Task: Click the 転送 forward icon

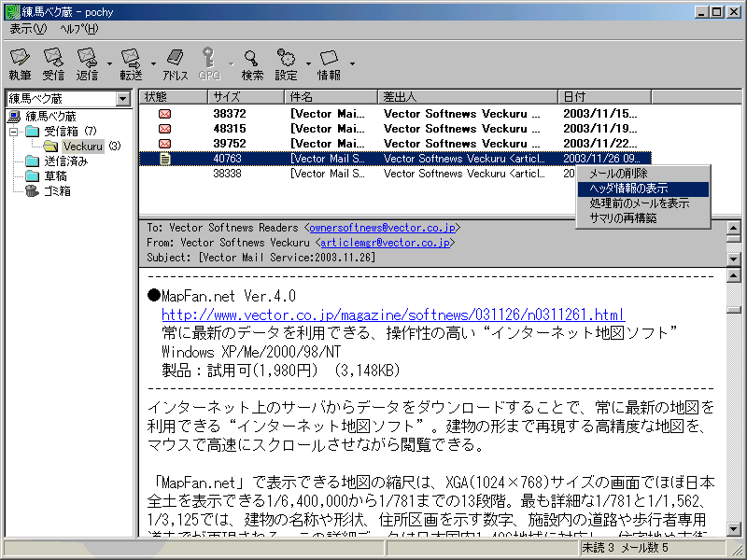Action: coord(131,58)
